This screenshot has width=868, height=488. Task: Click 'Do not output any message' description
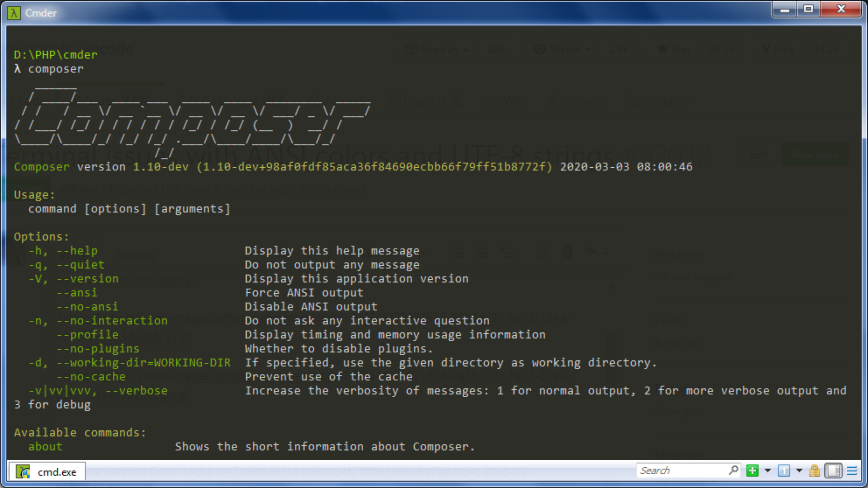[x=332, y=264]
